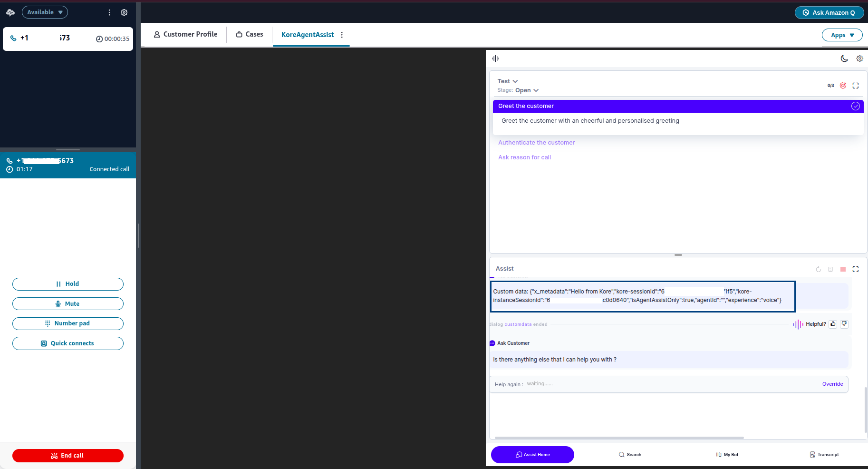
Task: Click the red target goals icon
Action: pyautogui.click(x=843, y=86)
